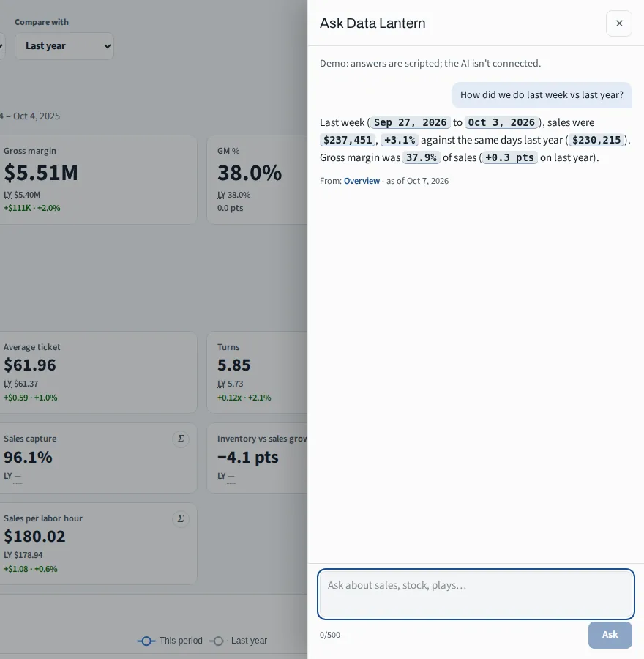Click the LY abbreviation on Gross margin card
The width and height of the screenshot is (644, 659).
[7, 195]
